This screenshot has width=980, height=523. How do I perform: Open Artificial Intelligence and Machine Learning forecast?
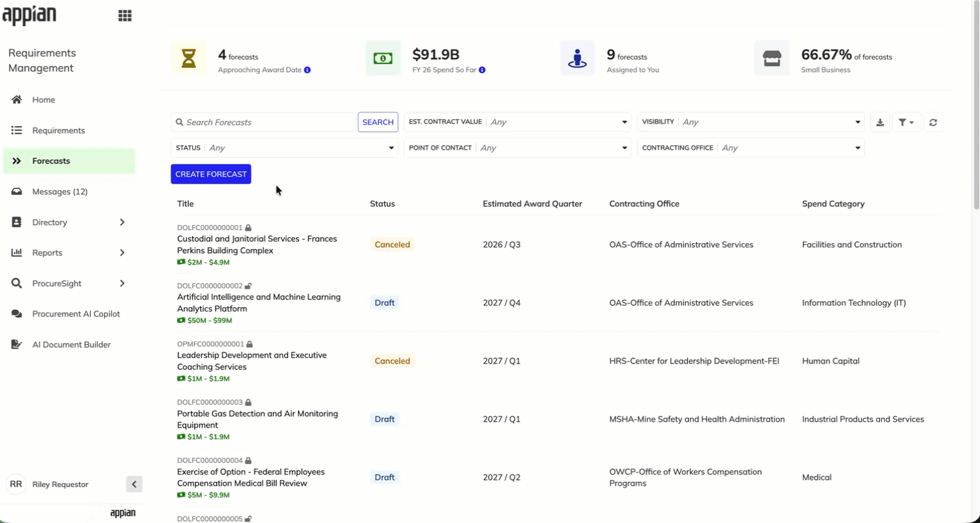coord(259,303)
